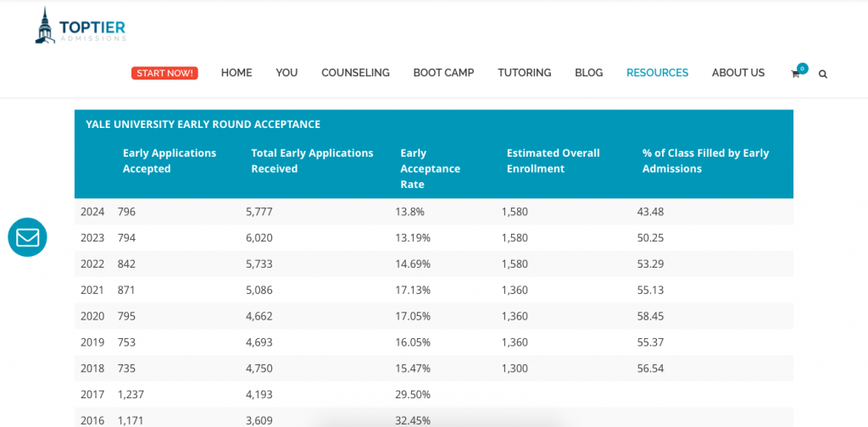Viewport: 868px width, 427px height.
Task: Click the 50.25 class filled value
Action: [650, 238]
